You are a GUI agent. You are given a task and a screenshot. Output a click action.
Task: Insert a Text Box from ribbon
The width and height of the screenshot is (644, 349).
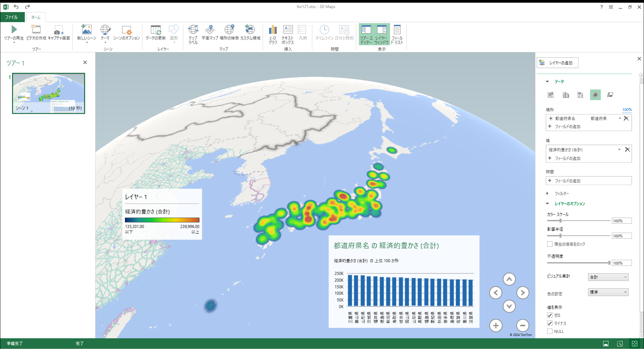pyautogui.click(x=287, y=30)
